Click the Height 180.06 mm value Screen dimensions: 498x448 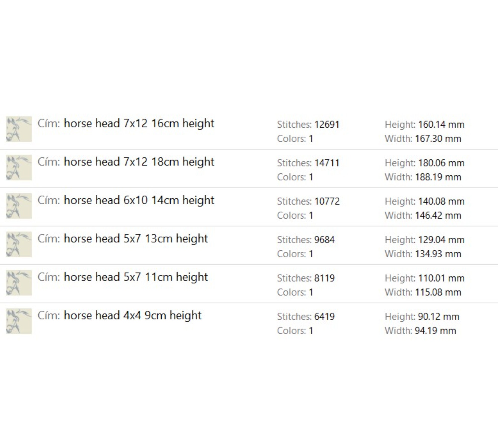(x=441, y=163)
